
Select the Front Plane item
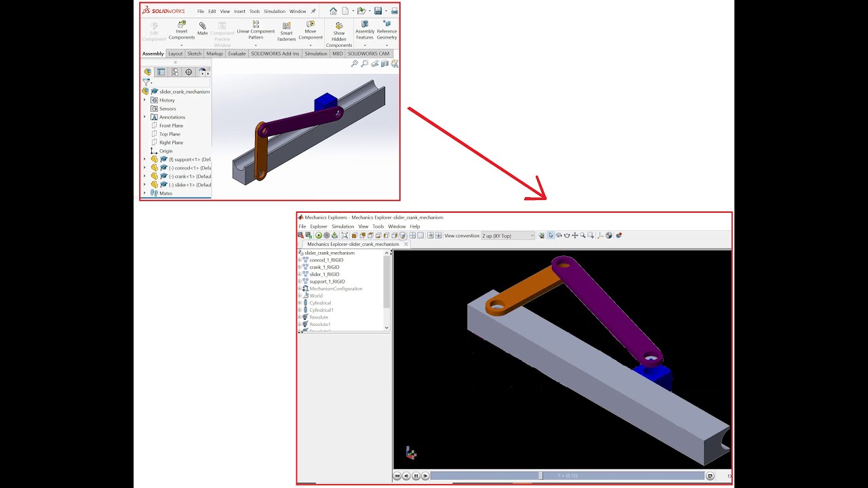point(171,125)
